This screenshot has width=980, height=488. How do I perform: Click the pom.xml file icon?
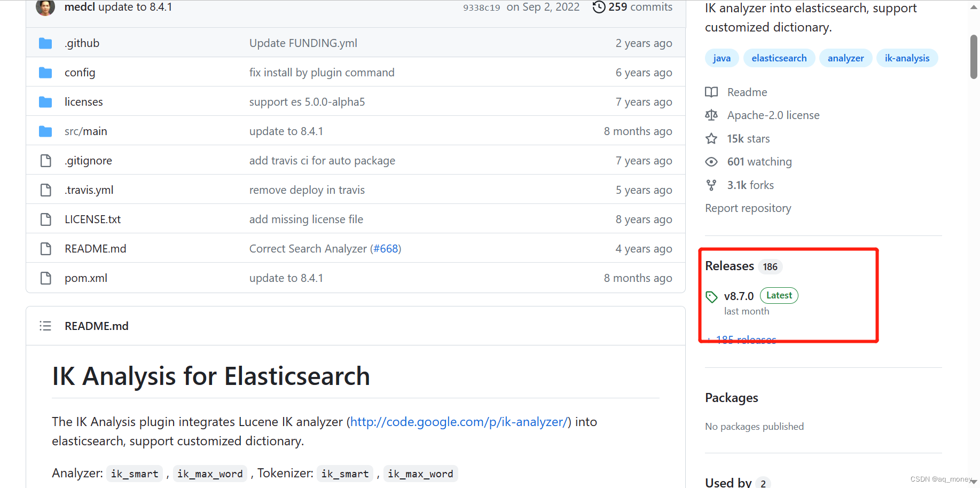(46, 278)
